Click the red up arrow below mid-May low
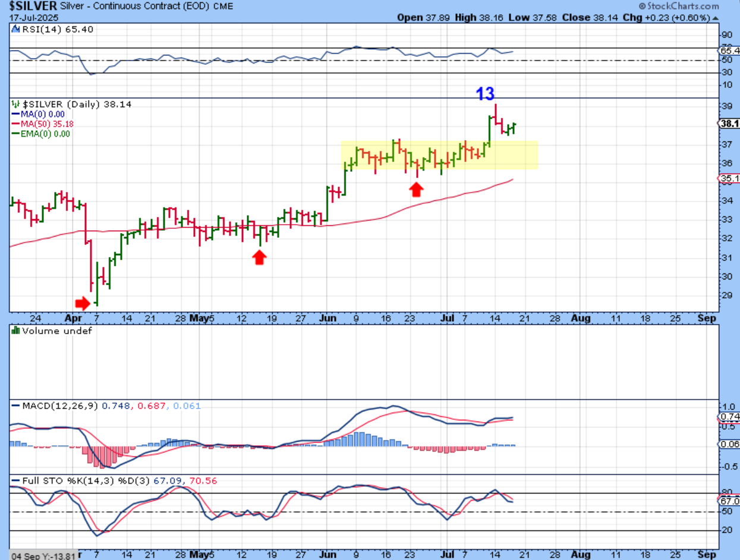The height and width of the screenshot is (560, 740). (259, 257)
